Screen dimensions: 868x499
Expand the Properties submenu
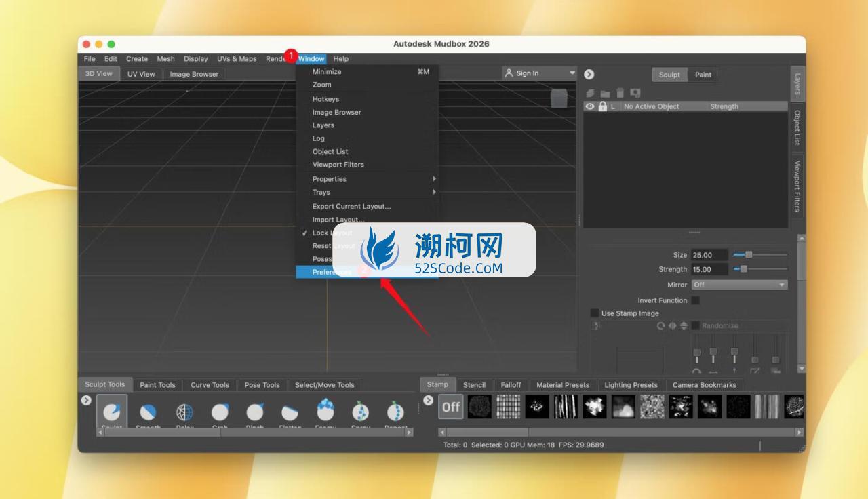tap(367, 179)
